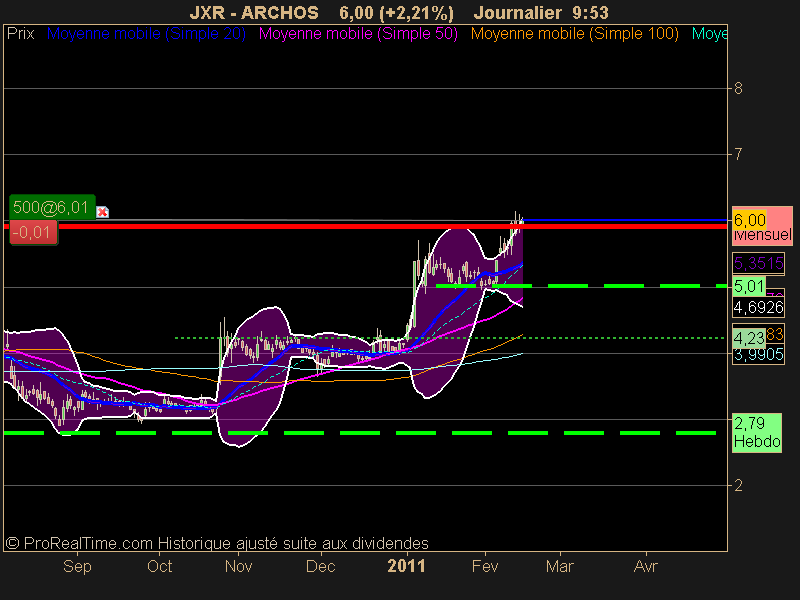Click the Nov date axis label
800x600 pixels.
[238, 566]
